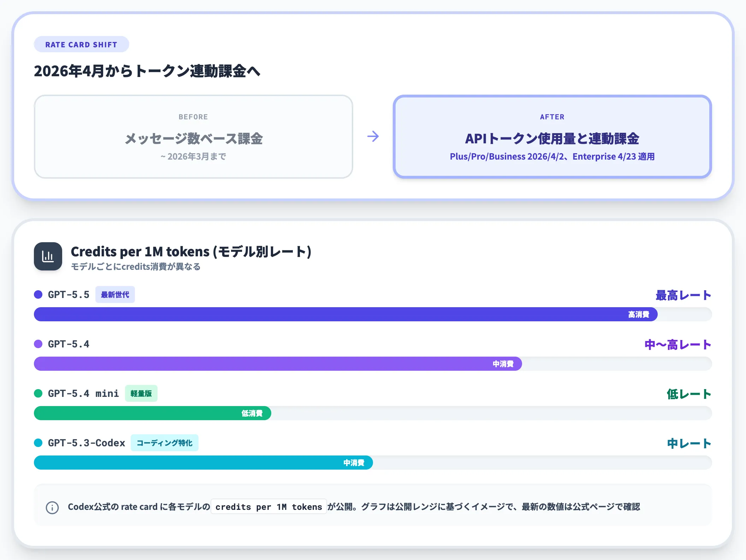Click the 中レート label on Codex row
This screenshot has width=746, height=560.
[x=689, y=443]
